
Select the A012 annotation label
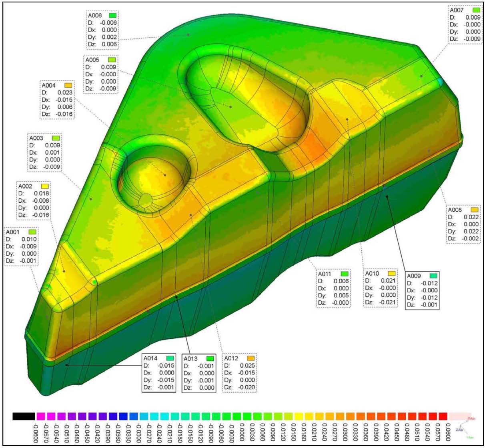231,358
